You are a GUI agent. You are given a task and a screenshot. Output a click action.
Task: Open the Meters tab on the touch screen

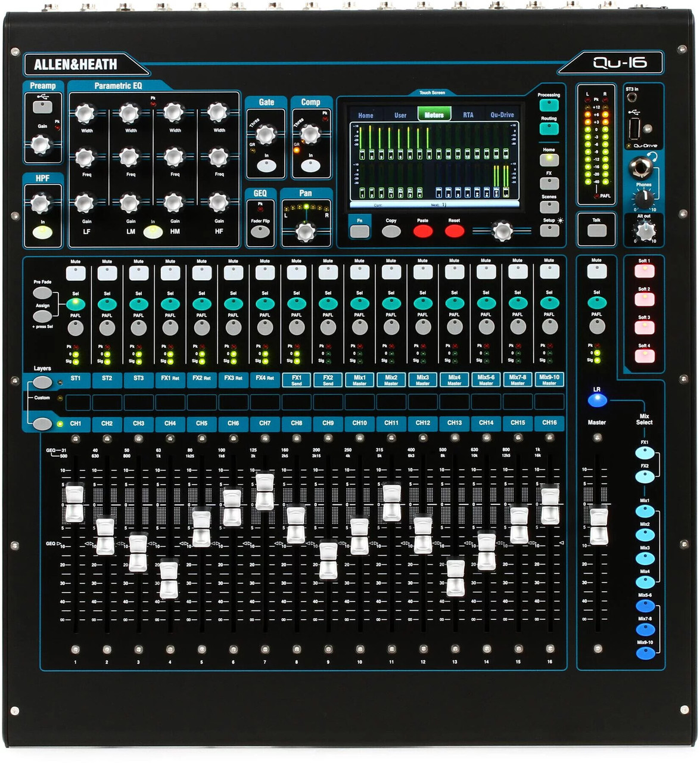tap(434, 115)
